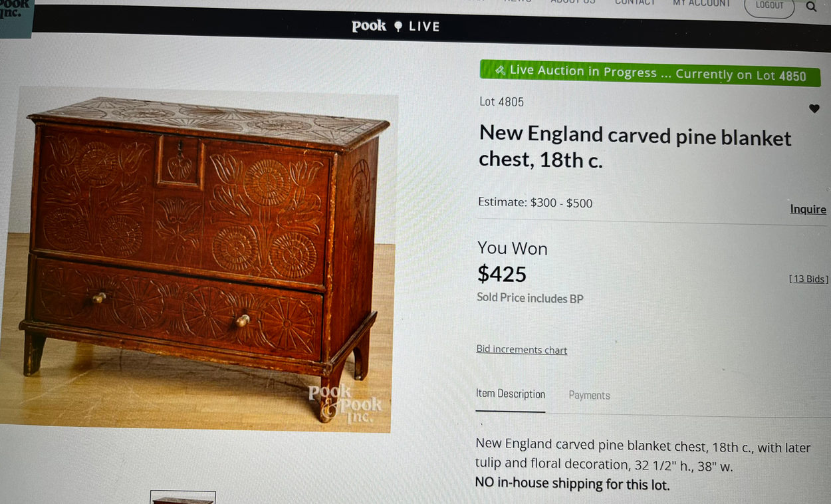The width and height of the screenshot is (831, 504).
Task: Enlarge the main blanket chest photo
Action: coord(199,261)
